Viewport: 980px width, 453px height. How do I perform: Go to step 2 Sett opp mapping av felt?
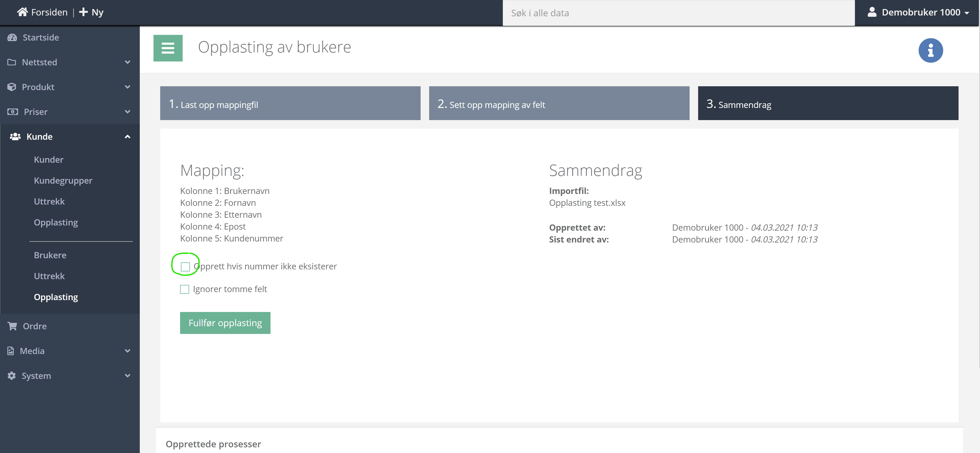point(559,103)
